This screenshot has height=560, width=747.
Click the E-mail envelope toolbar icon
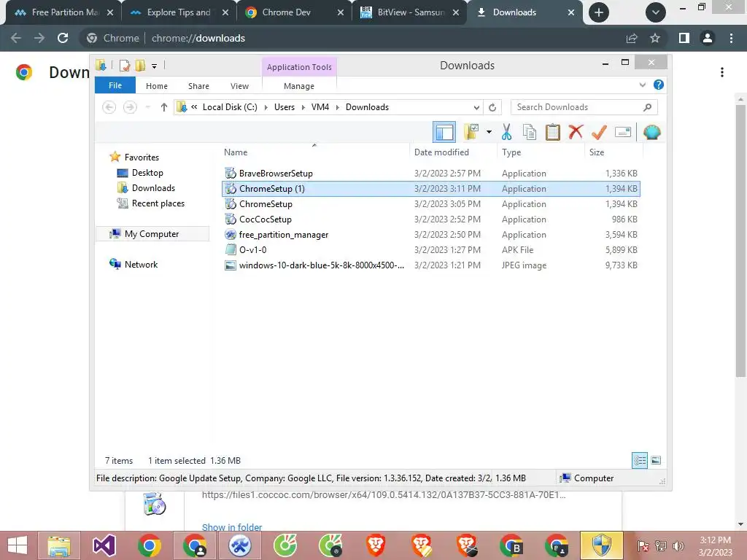click(x=623, y=132)
